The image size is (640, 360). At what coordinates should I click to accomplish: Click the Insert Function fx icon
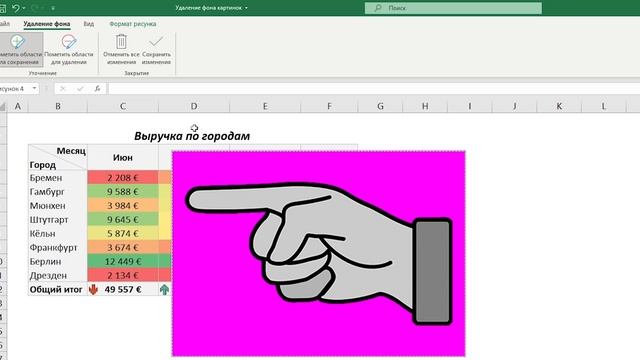pos(97,88)
